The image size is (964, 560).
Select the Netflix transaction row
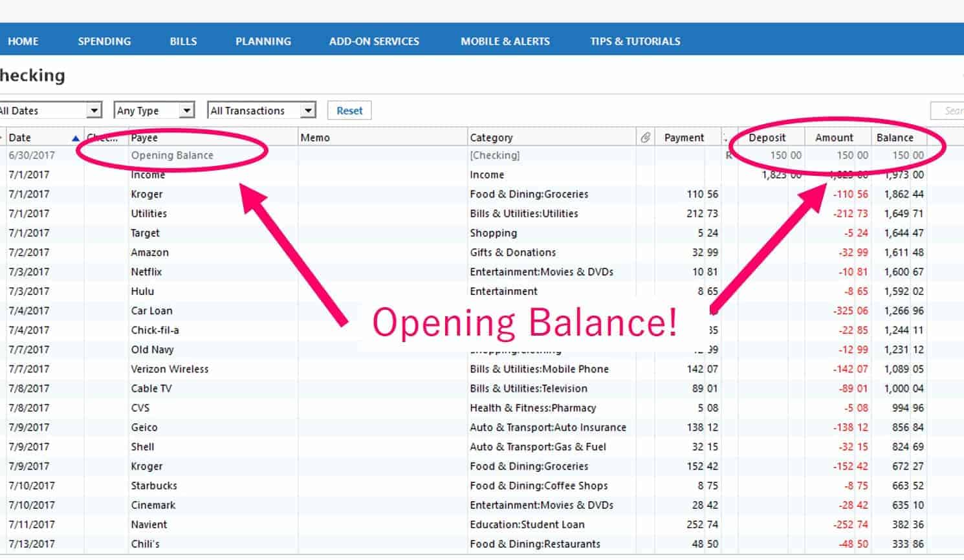coord(146,272)
